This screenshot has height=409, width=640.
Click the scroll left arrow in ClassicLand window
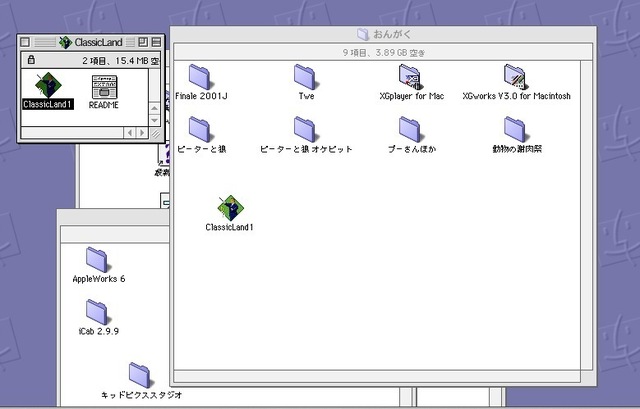(x=130, y=133)
